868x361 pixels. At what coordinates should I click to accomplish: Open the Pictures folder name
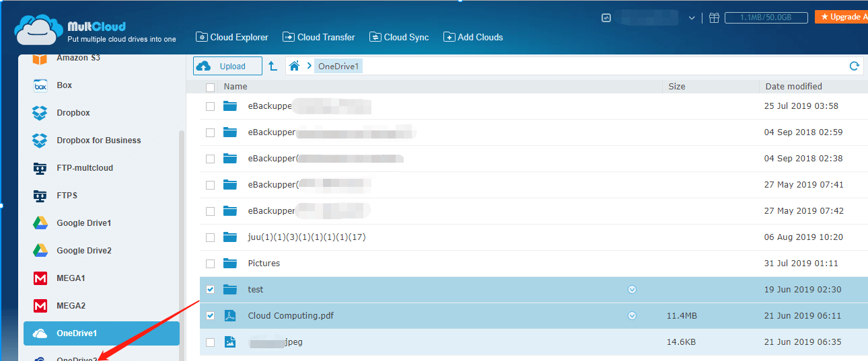264,264
